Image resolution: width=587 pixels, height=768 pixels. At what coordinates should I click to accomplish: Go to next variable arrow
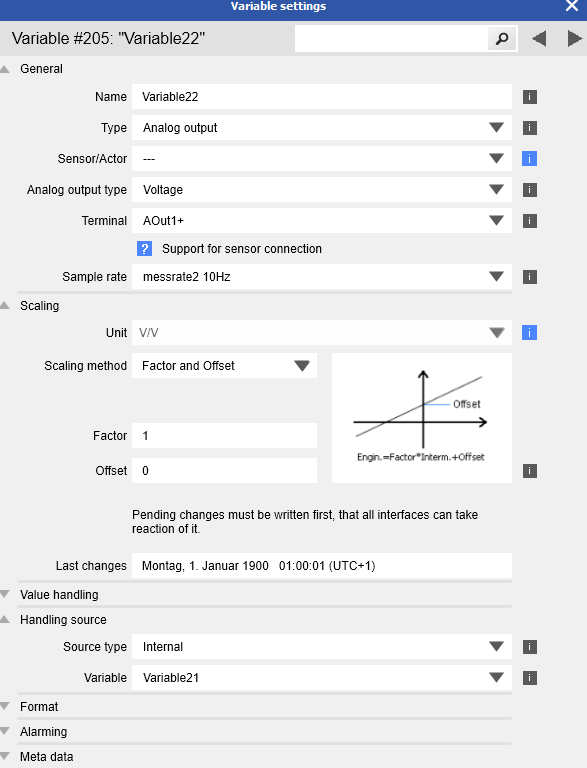click(x=575, y=39)
